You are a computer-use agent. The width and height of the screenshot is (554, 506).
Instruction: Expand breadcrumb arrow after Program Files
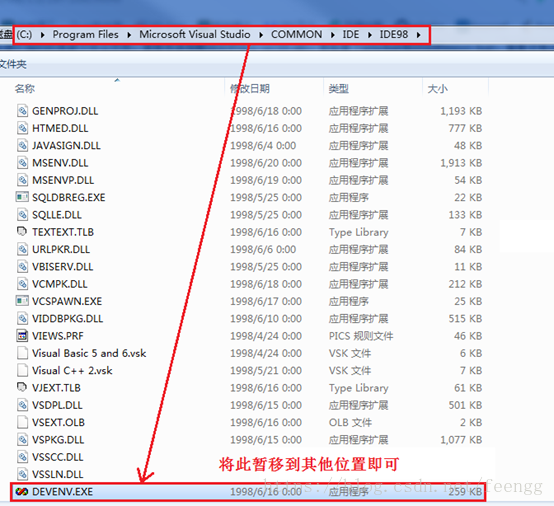pos(129,35)
